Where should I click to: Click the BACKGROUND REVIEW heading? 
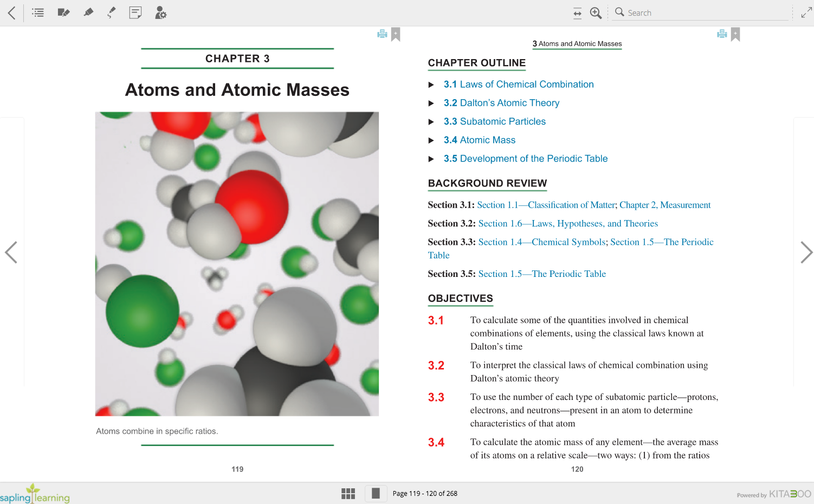coord(487,183)
